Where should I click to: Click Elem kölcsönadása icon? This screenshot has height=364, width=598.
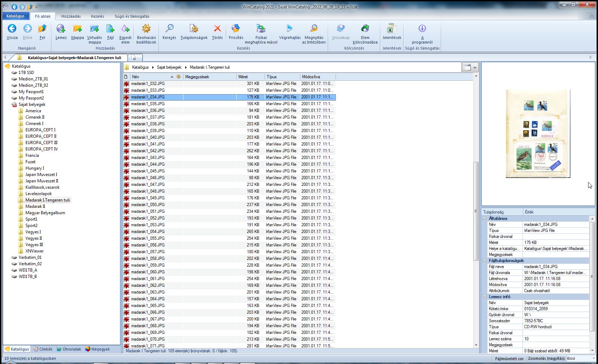tap(365, 29)
